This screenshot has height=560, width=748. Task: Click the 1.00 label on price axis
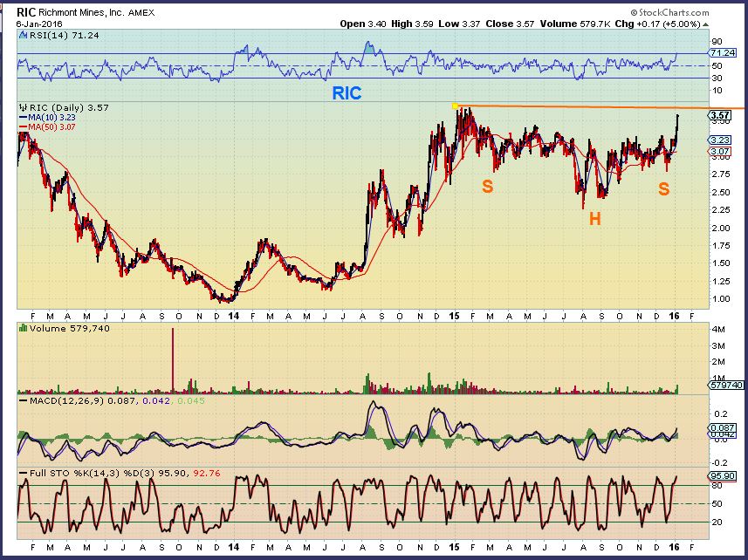pyautogui.click(x=721, y=299)
